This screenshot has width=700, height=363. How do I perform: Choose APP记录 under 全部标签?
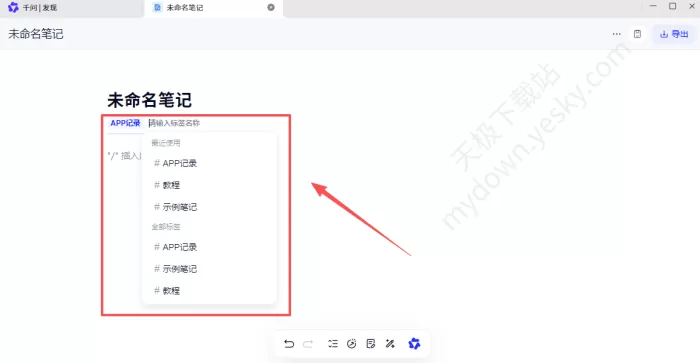point(209,247)
